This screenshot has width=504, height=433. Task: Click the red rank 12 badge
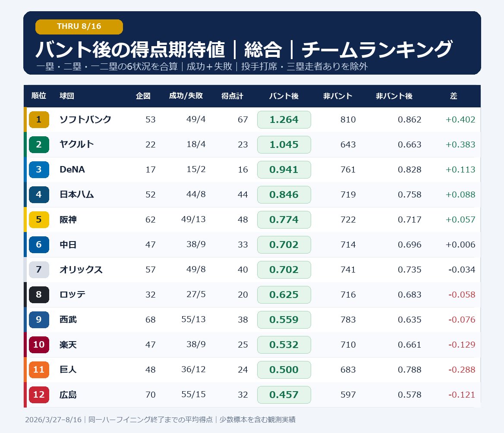coord(39,395)
